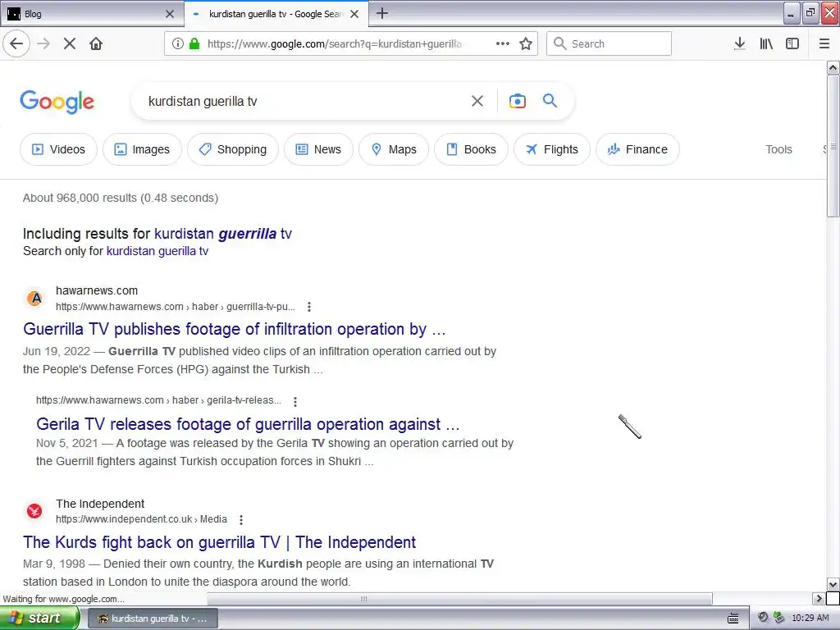Click the About 968,000 results text
The width and height of the screenshot is (840, 630).
point(121,198)
